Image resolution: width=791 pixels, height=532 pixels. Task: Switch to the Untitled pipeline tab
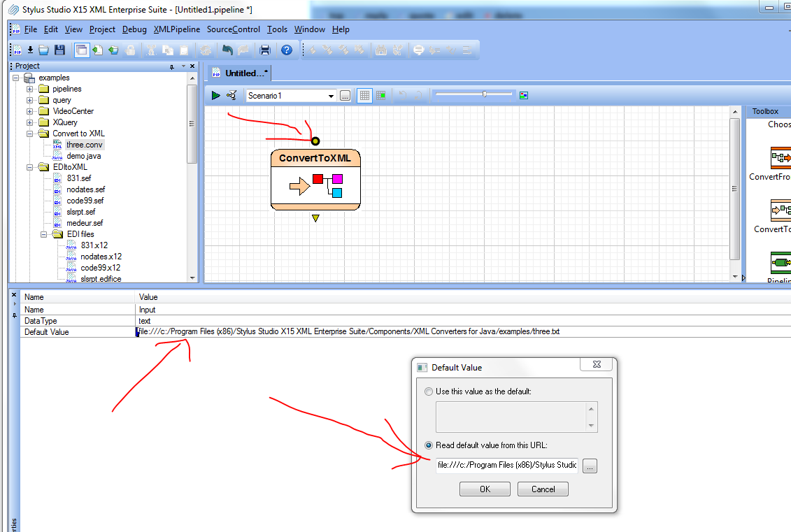click(240, 73)
